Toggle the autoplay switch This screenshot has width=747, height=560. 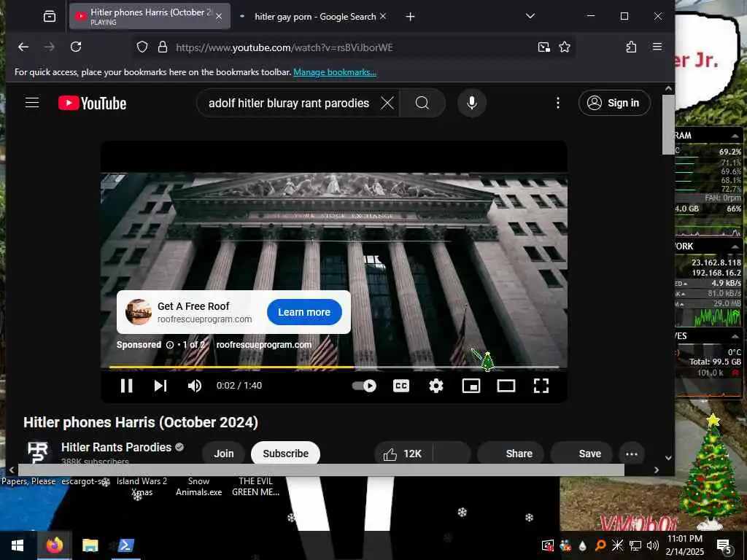tap(365, 386)
